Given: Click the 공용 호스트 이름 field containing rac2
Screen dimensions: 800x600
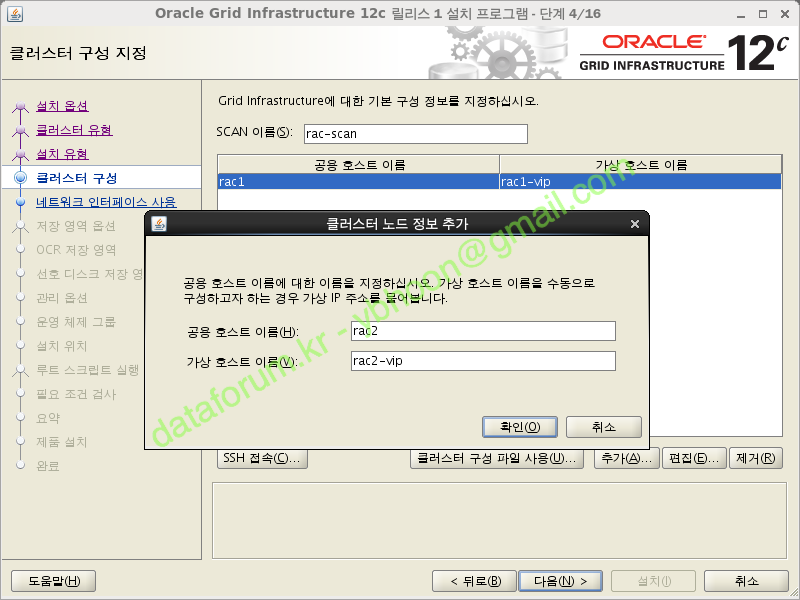Looking at the screenshot, I should [482, 332].
